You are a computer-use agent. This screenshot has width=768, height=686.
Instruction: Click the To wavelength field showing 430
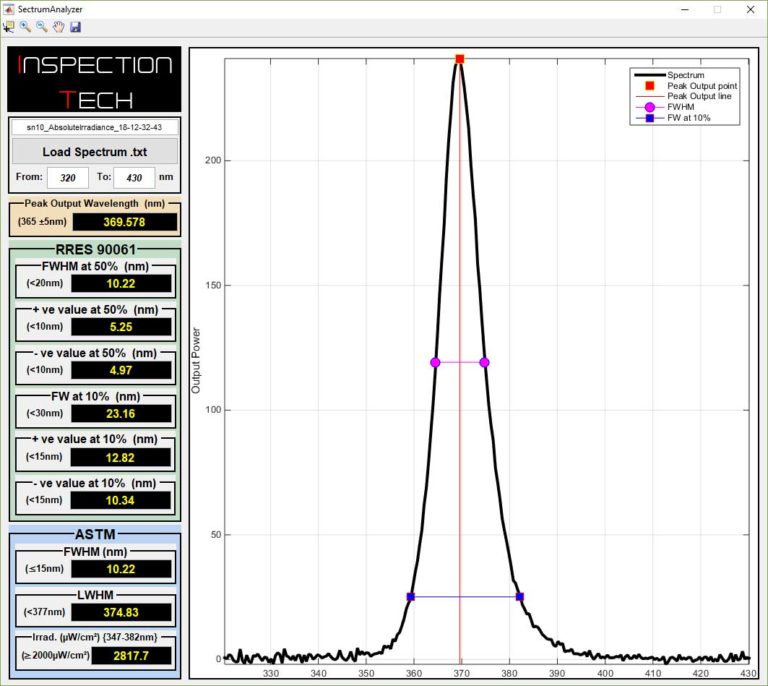click(134, 177)
